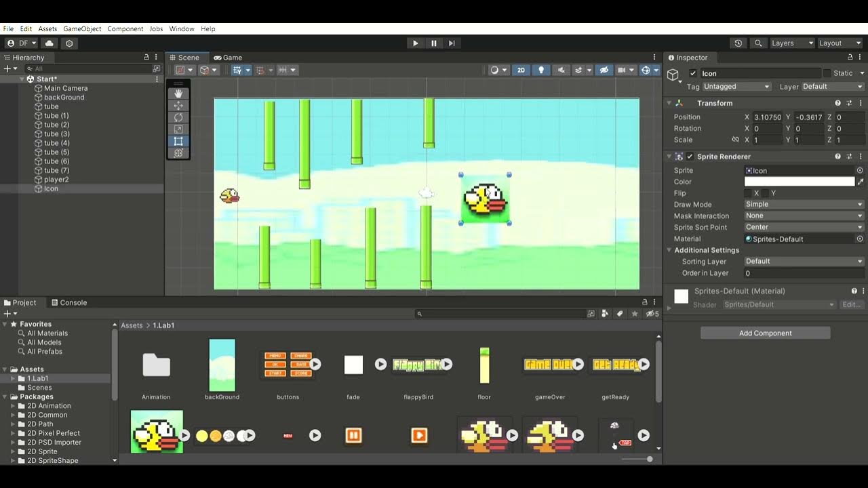Open Undo History icon
Image resolution: width=868 pixels, height=488 pixels.
738,43
